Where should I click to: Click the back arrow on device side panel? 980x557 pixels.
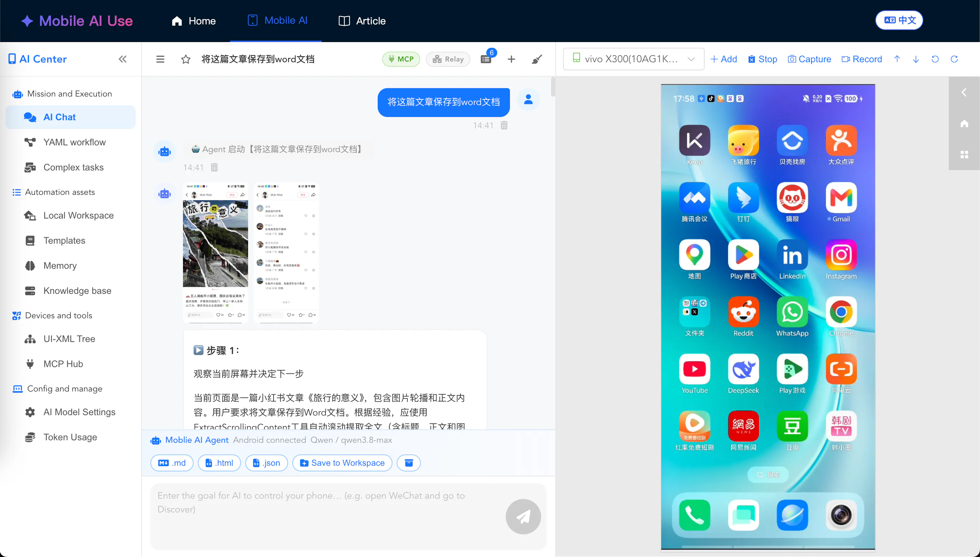pyautogui.click(x=964, y=93)
